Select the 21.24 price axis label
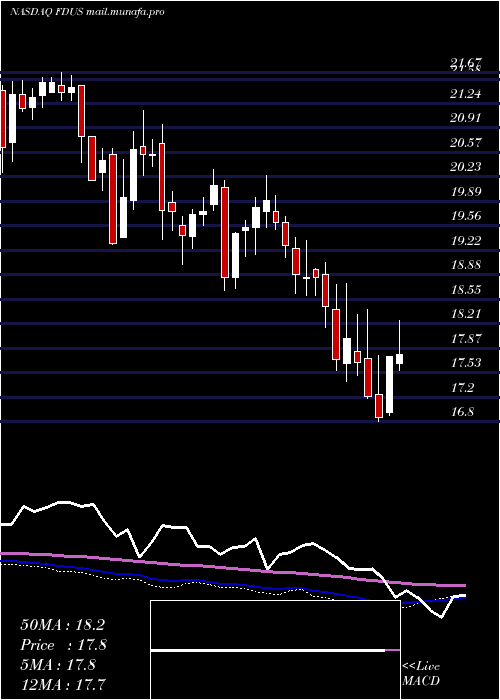 coord(466,94)
